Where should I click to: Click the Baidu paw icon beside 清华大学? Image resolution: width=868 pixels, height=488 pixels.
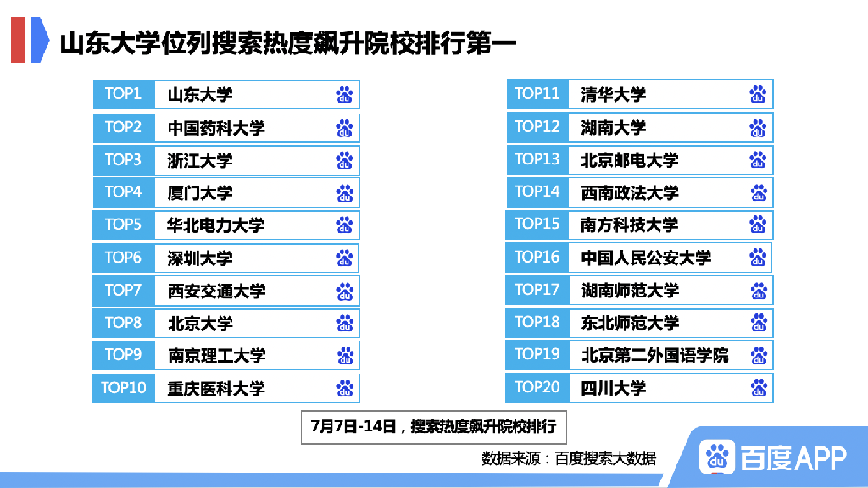click(757, 95)
